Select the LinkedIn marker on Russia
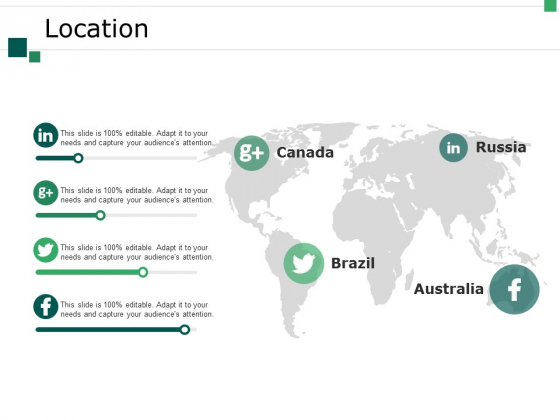The height and width of the screenshot is (420, 560). [454, 148]
